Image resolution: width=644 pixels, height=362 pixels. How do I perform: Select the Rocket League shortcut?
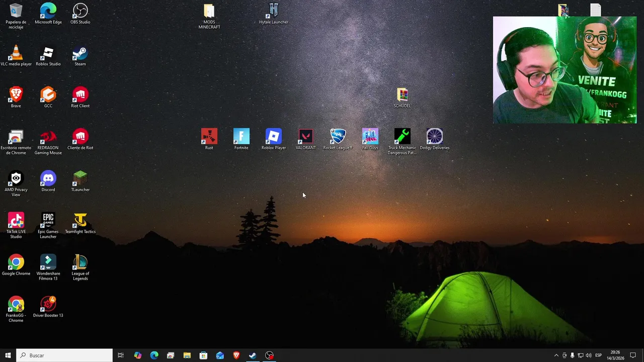338,139
